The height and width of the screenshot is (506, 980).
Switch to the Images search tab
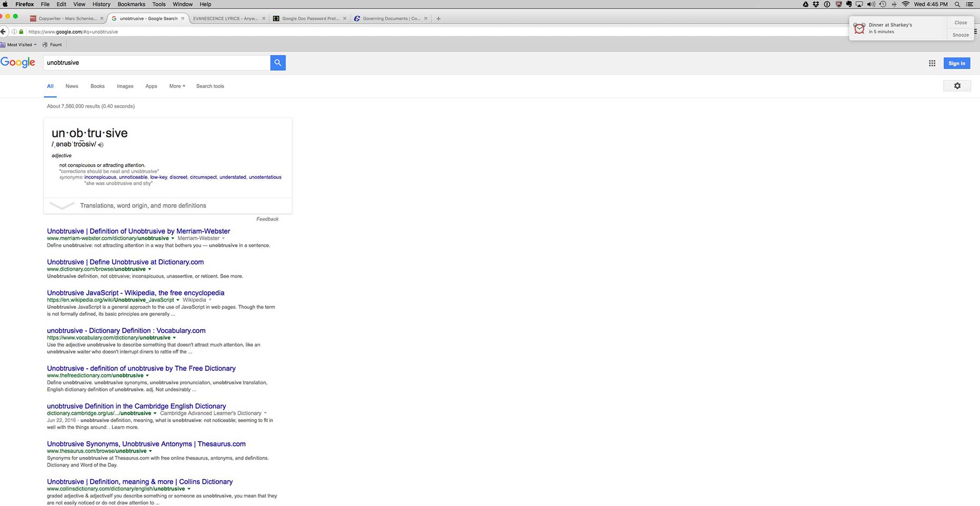(x=125, y=86)
